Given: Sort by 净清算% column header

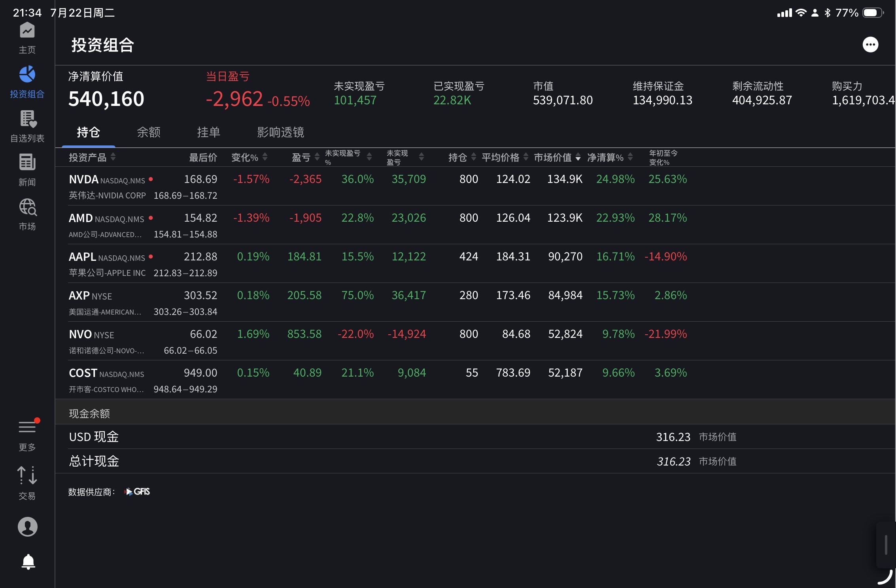Looking at the screenshot, I should (x=610, y=157).
